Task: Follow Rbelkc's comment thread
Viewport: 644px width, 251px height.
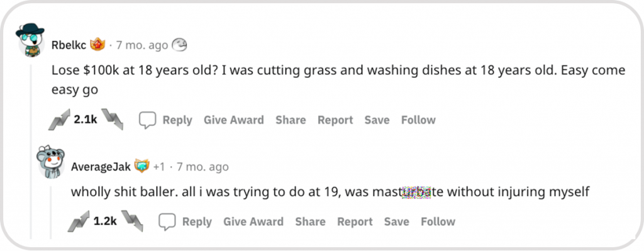Action: point(418,120)
